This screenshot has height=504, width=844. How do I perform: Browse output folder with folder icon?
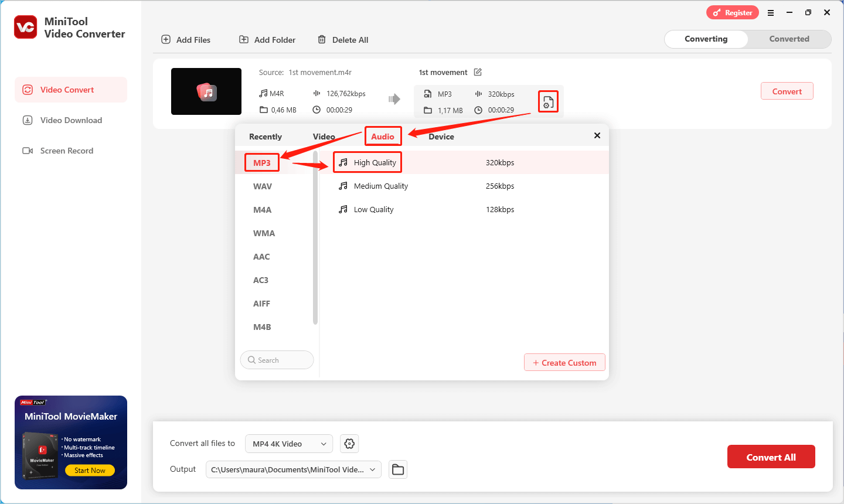tap(398, 469)
